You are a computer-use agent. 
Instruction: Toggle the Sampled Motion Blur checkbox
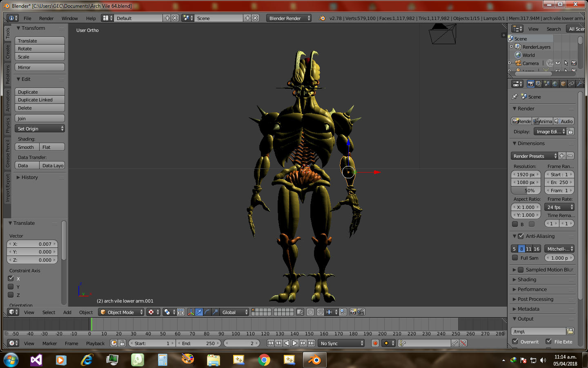(521, 269)
